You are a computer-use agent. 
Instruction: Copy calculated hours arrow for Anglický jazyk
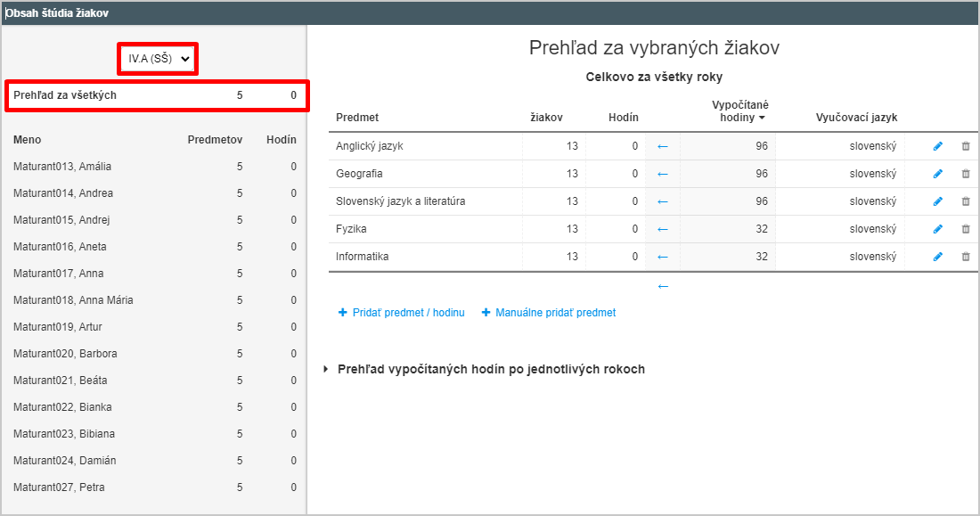[x=663, y=146]
